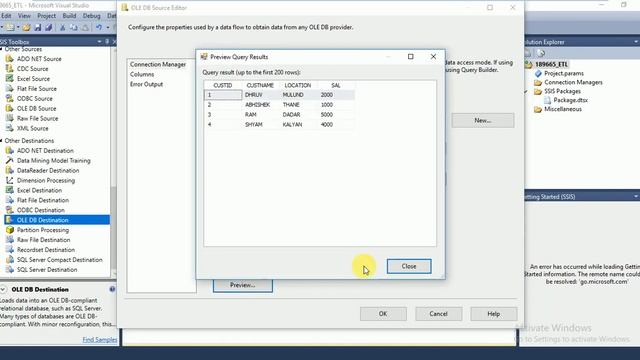
Task: Click the Open File toolbar icon
Action: [27, 28]
